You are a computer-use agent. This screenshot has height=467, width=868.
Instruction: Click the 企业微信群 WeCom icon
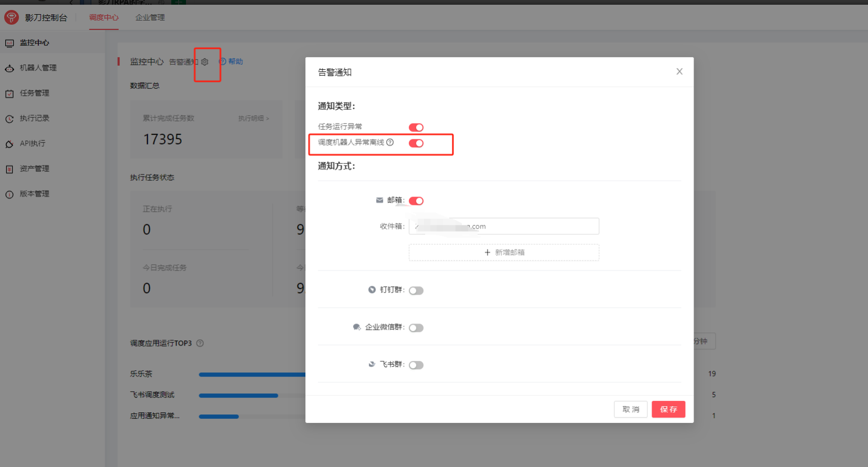(357, 327)
